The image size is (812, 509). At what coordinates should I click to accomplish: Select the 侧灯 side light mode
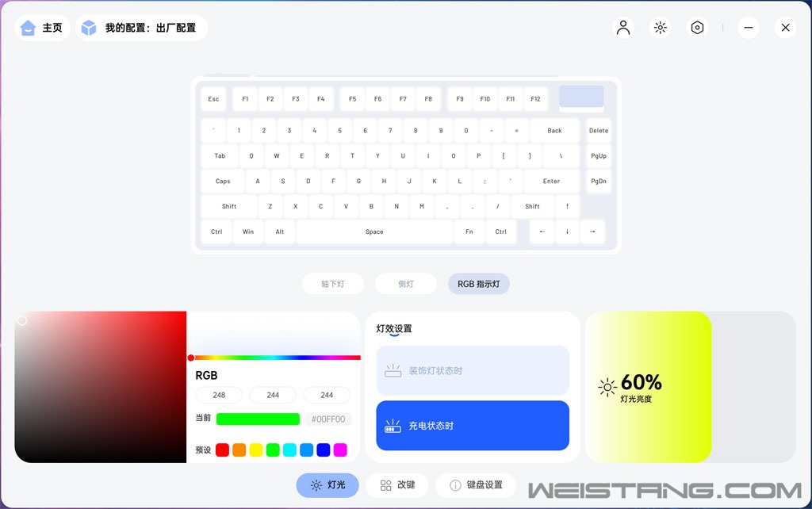(406, 284)
